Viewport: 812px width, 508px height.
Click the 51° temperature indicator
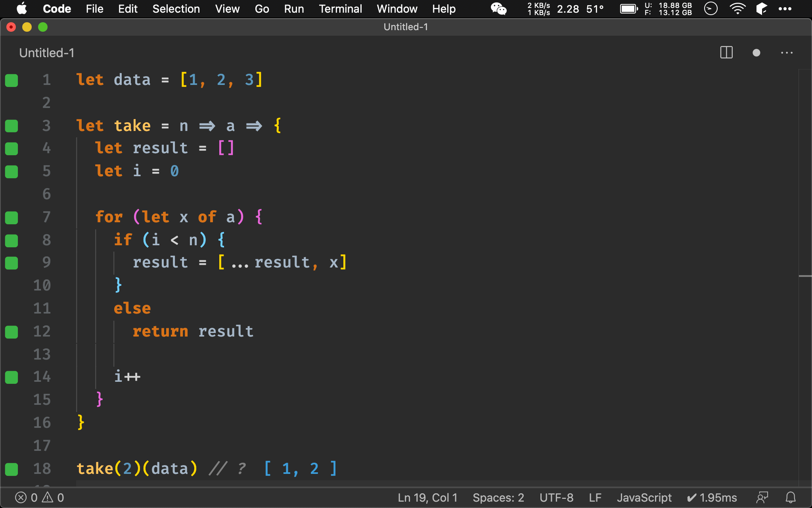point(595,9)
